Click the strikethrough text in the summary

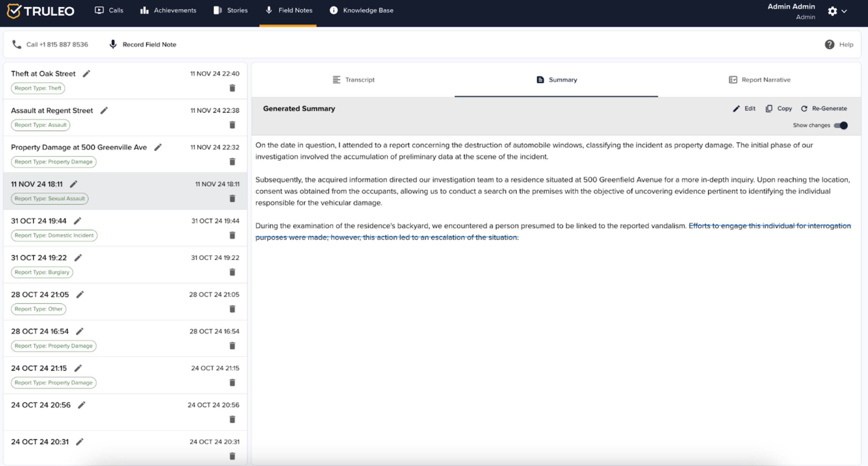pyautogui.click(x=553, y=231)
